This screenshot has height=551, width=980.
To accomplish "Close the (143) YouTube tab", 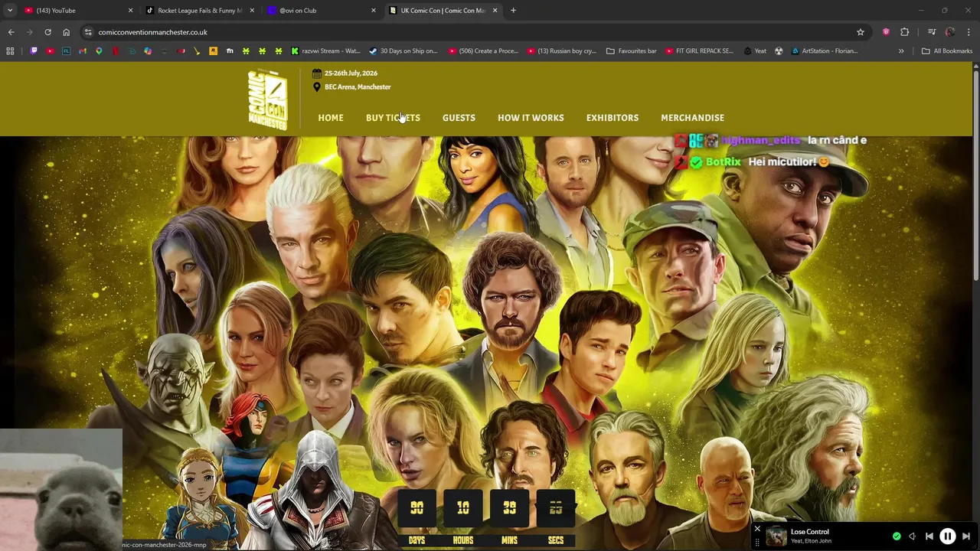I will (x=130, y=11).
